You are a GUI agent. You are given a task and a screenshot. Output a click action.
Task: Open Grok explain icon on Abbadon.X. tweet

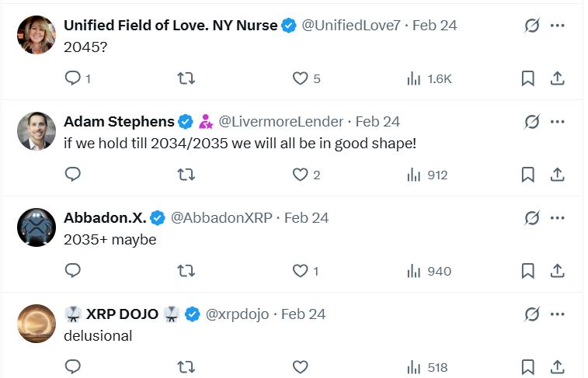532,218
